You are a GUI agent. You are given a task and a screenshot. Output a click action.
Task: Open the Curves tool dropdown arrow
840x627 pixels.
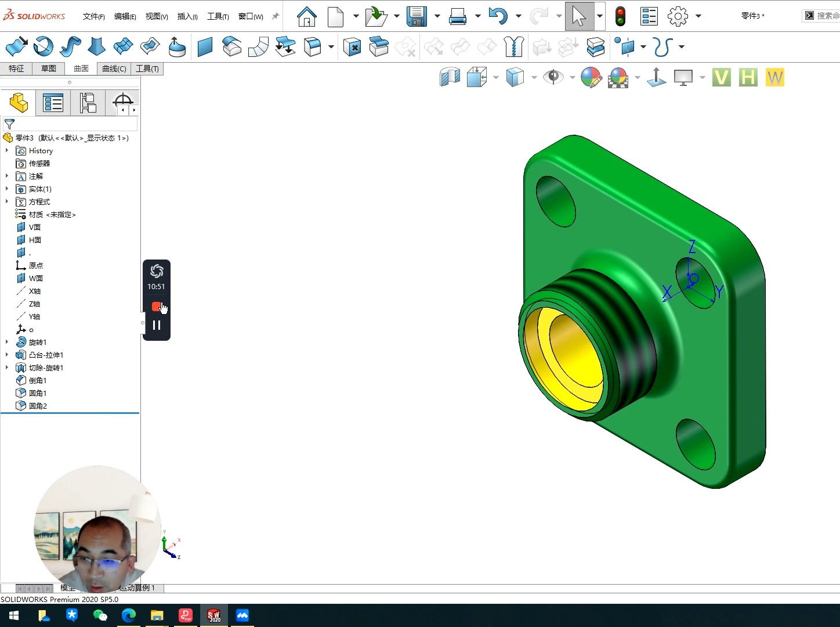click(x=682, y=46)
